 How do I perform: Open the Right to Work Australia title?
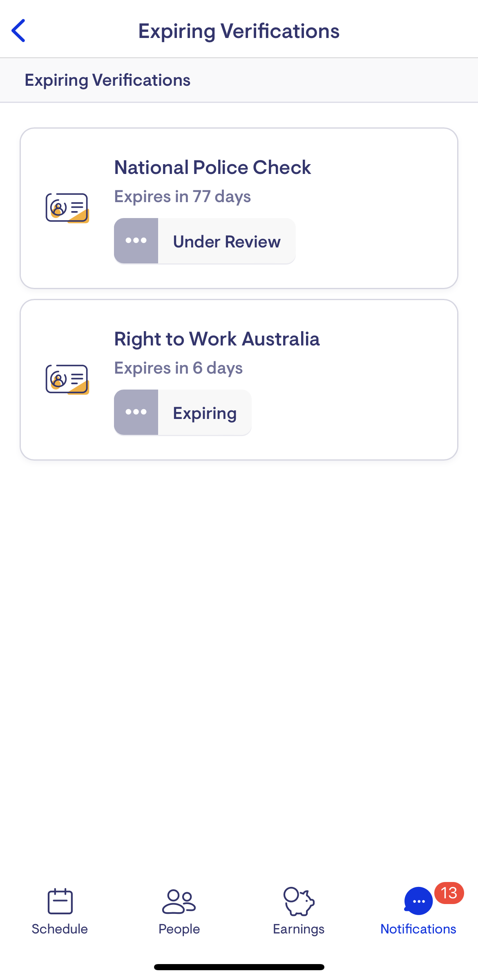point(217,339)
